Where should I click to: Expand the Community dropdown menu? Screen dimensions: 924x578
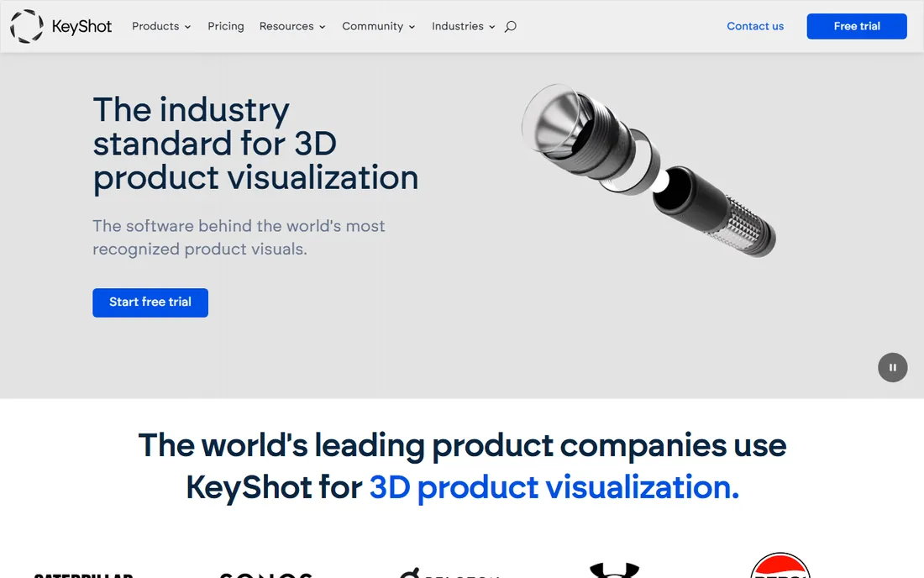point(378,27)
